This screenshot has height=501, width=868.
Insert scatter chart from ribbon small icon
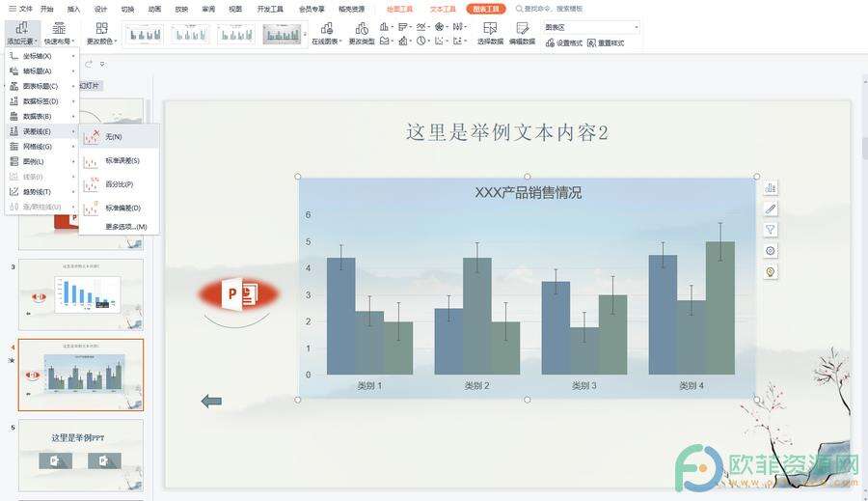pos(440,41)
